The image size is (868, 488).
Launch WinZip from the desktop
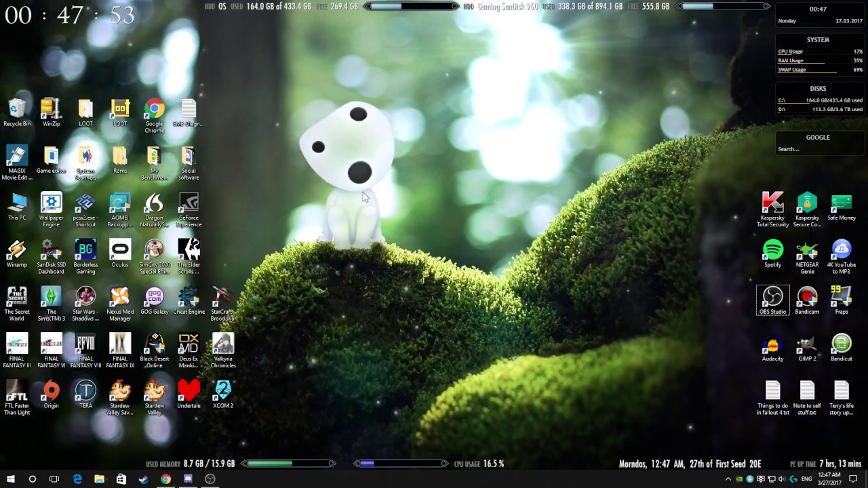pos(51,113)
